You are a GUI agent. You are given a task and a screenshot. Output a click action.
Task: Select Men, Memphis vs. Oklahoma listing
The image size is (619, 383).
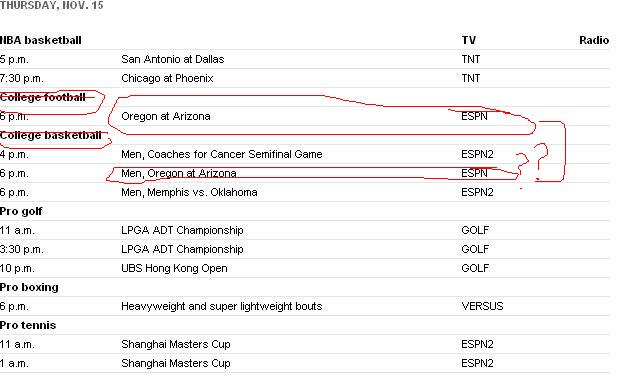tap(189, 192)
